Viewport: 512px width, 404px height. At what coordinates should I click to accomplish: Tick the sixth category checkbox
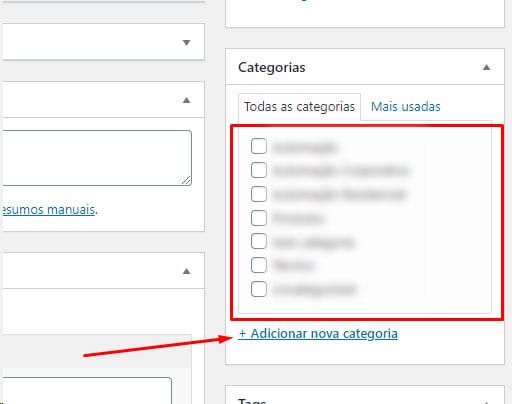[x=259, y=265]
